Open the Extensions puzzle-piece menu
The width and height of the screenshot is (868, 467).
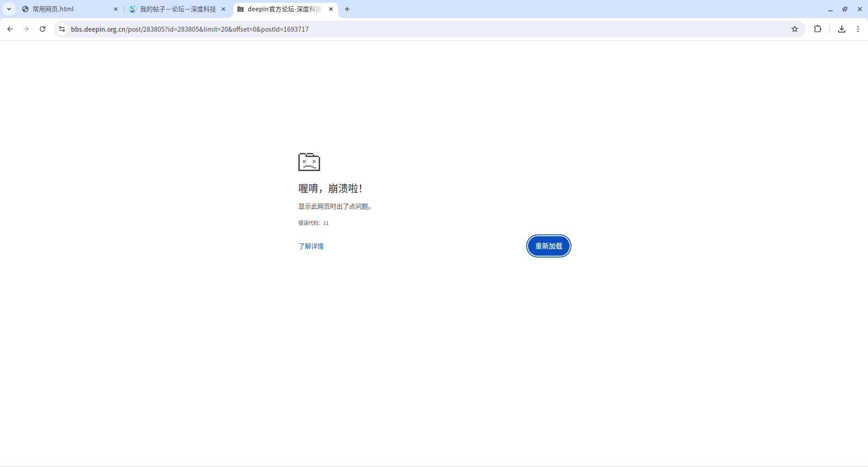[x=818, y=29]
